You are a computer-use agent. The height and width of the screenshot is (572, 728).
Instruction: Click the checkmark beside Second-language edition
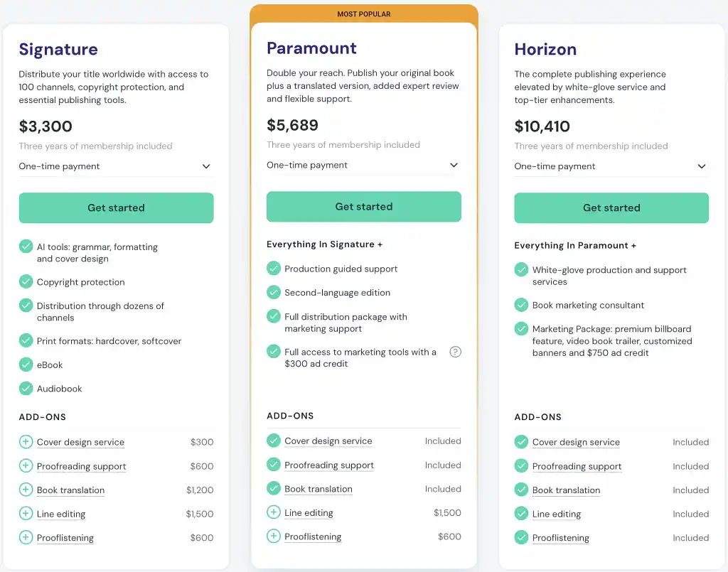274,292
